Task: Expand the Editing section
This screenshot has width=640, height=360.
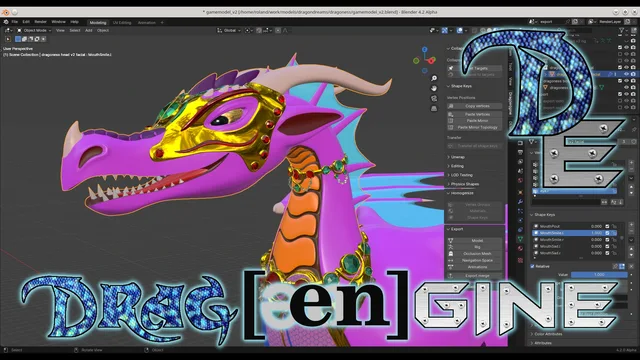Action: coord(456,166)
